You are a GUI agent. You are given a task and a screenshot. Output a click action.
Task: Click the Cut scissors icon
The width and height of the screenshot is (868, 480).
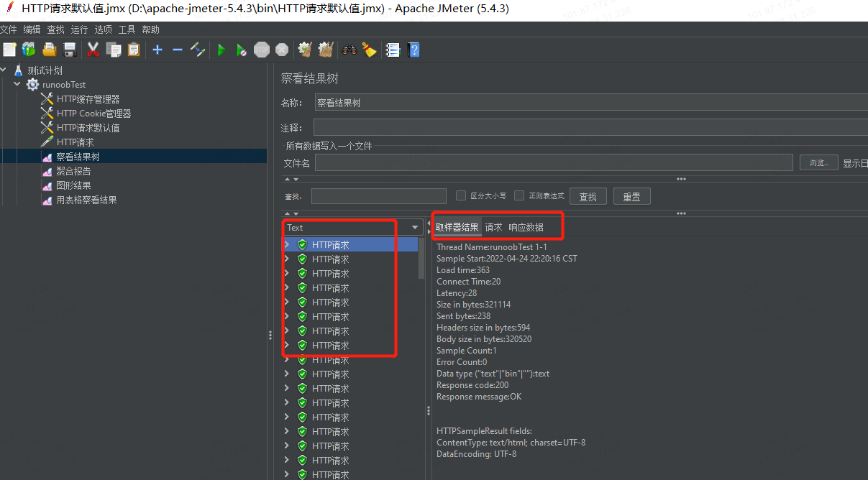(93, 50)
